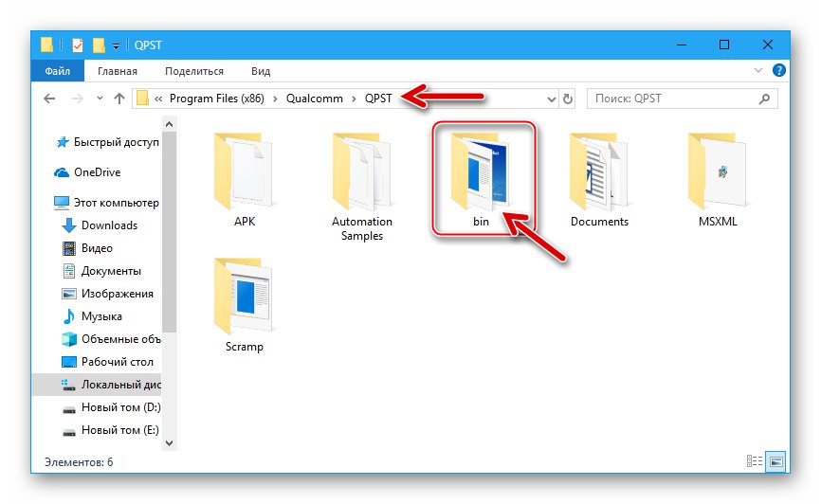Open the Поделиться ribbon tab
The width and height of the screenshot is (821, 504).
pyautogui.click(x=194, y=71)
